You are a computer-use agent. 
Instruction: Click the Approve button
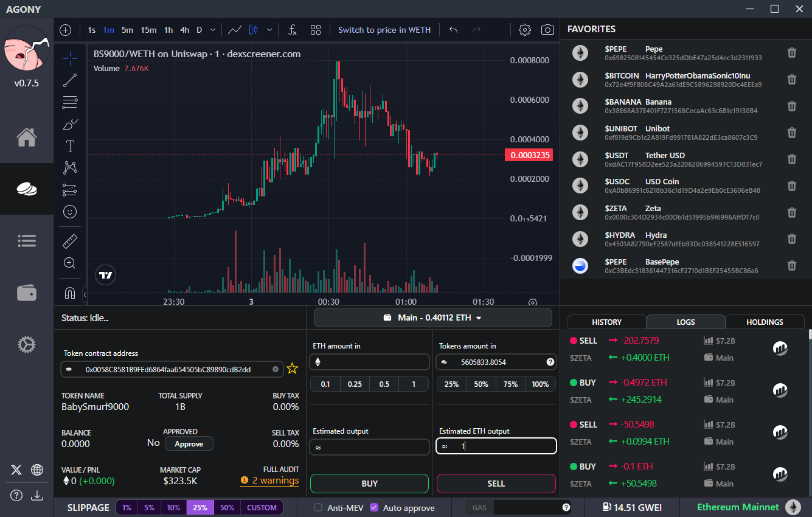(x=189, y=443)
